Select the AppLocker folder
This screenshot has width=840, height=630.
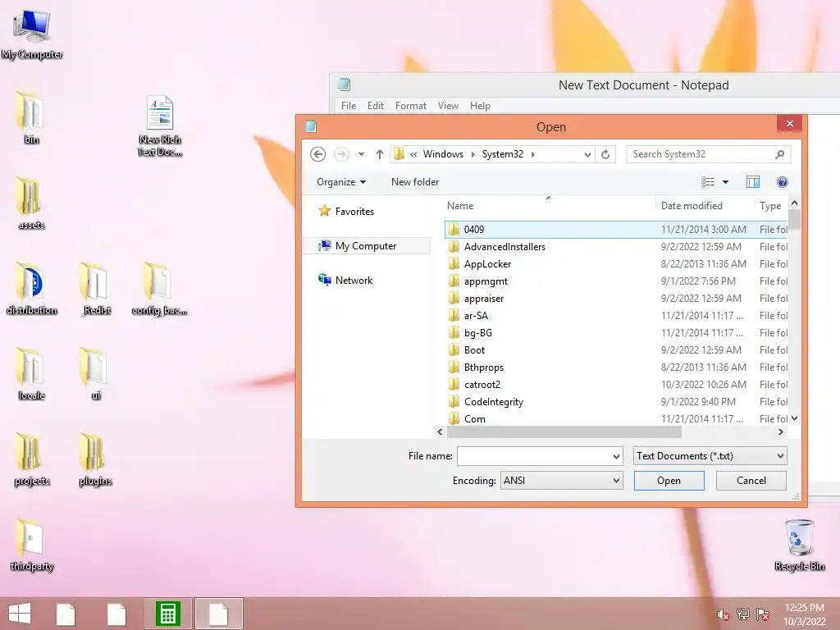coord(616,263)
